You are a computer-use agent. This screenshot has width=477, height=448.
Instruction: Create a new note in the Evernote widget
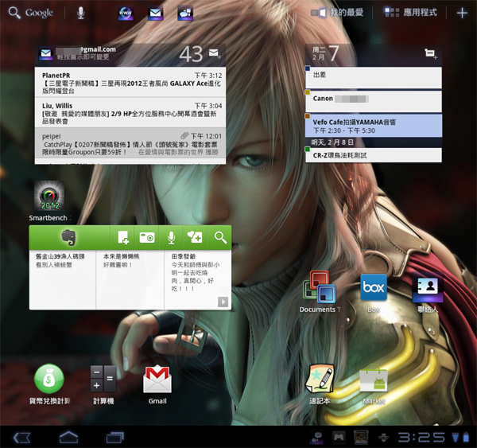pyautogui.click(x=123, y=238)
